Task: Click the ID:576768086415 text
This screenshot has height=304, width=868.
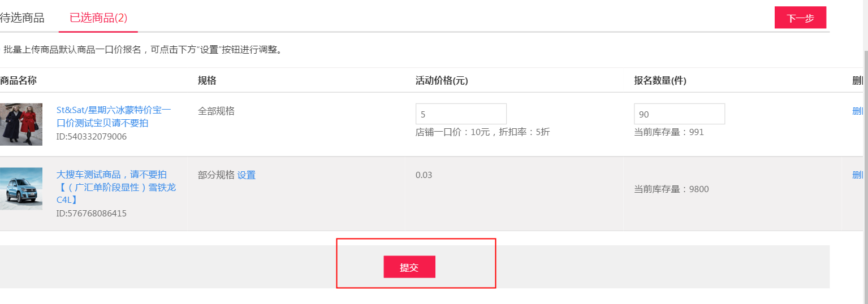Action: [x=92, y=214]
